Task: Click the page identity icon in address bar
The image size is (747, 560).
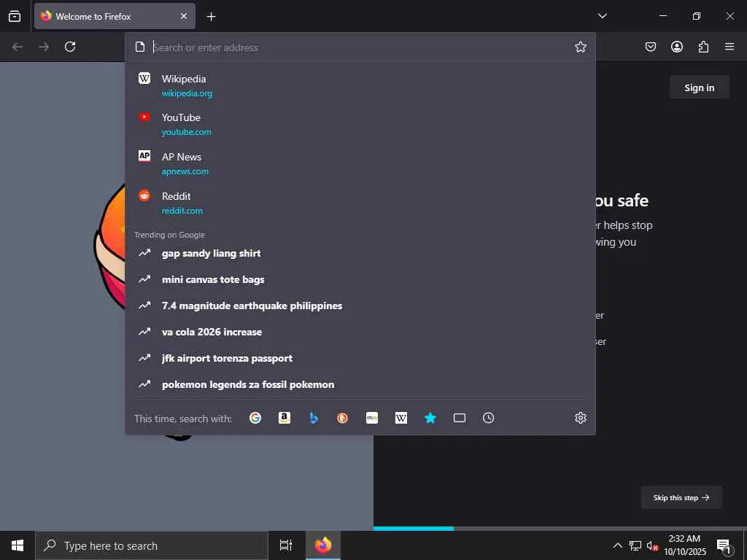Action: pos(140,47)
